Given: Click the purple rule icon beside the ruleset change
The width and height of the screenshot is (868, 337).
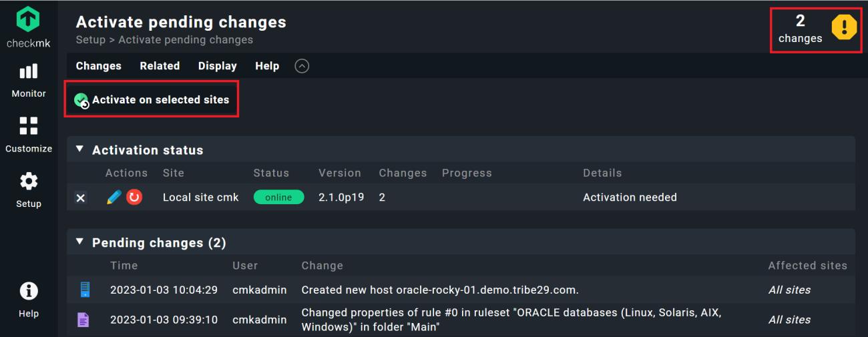Looking at the screenshot, I should click(x=83, y=320).
